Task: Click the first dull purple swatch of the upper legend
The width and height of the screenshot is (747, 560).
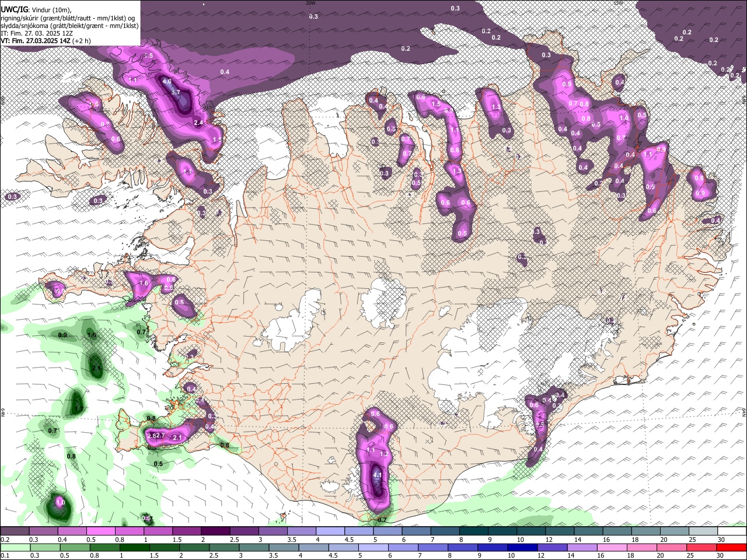Action: coord(15,531)
